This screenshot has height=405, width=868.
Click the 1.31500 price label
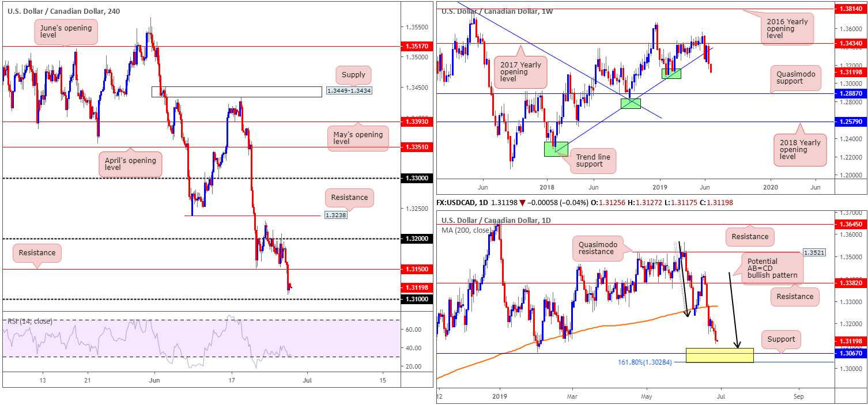[416, 269]
